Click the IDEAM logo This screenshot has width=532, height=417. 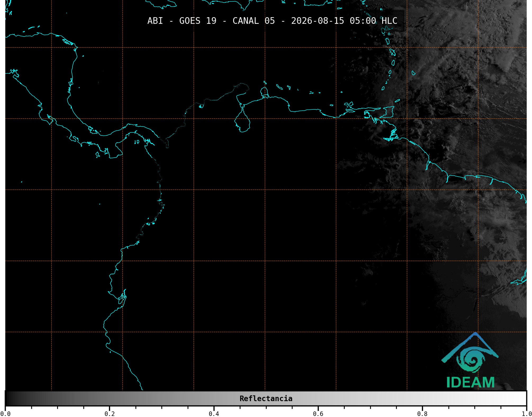[470, 360]
